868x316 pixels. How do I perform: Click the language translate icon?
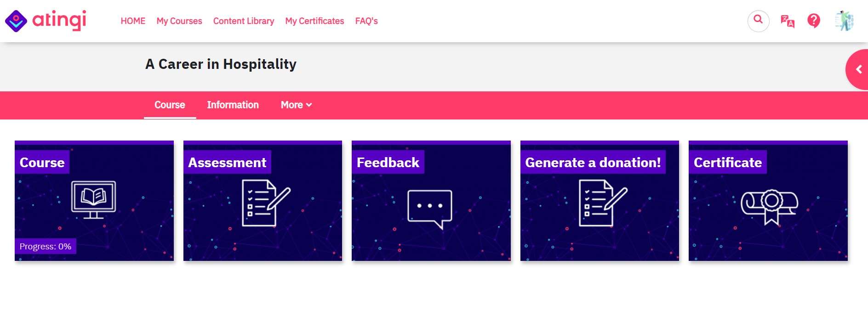(787, 21)
